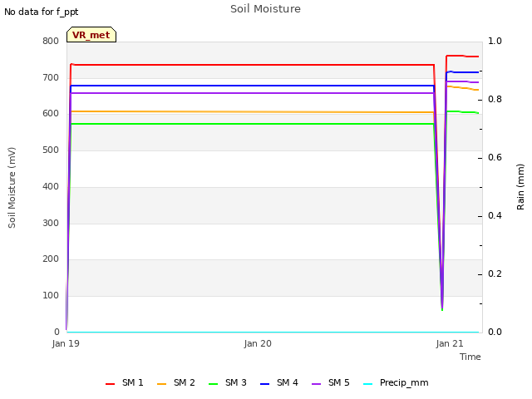Click the Time axis title

click(470, 357)
